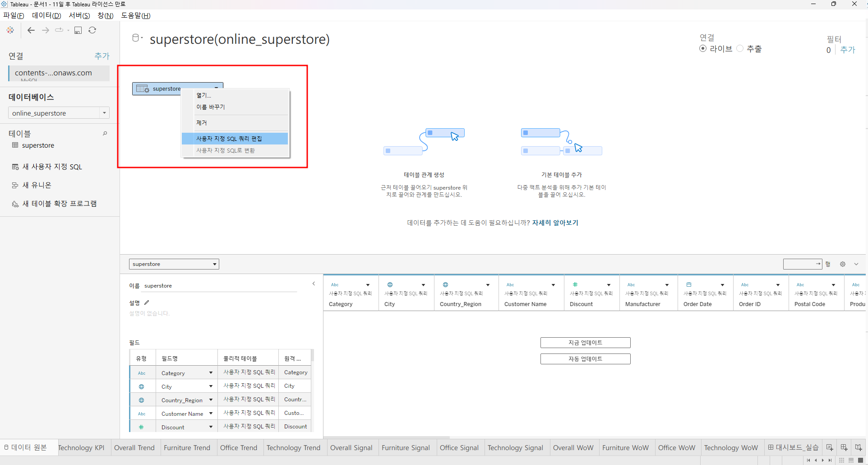Screen dimensions: 868x465
Task: Show sheet sorter view in status bar
Action: 842,460
